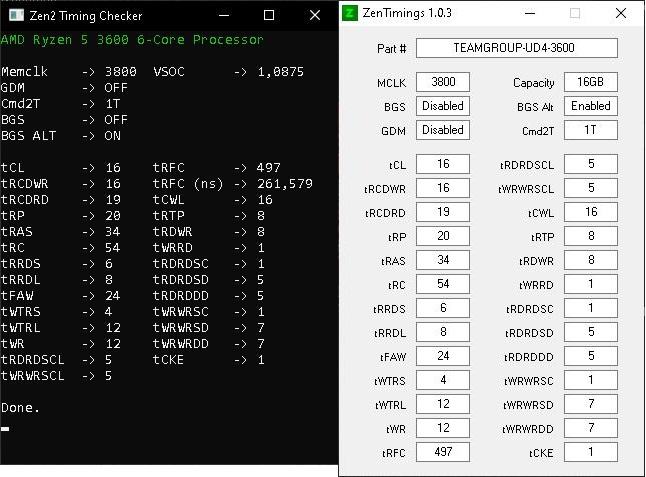Select the tRCDRD value 19 field
The image size is (646, 477).
tap(443, 212)
